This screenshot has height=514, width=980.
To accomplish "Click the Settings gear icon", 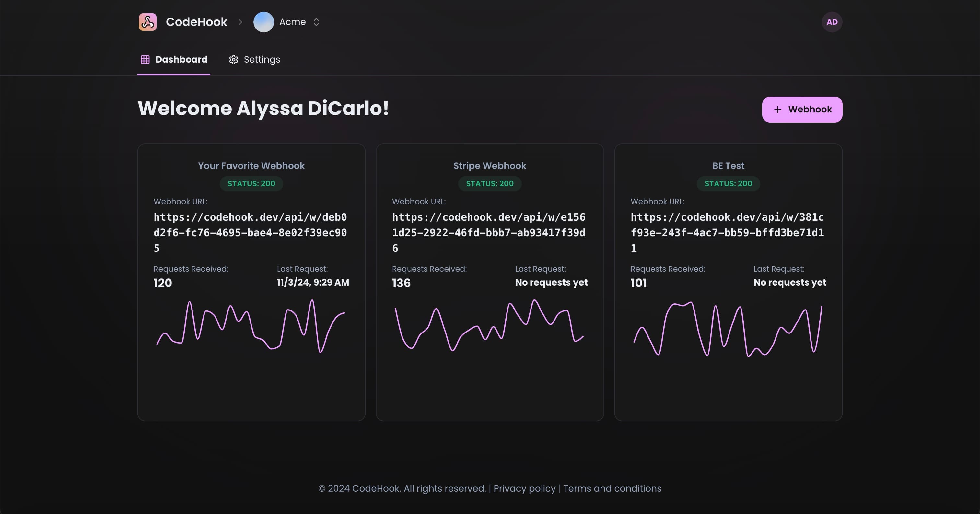I will click(x=234, y=60).
